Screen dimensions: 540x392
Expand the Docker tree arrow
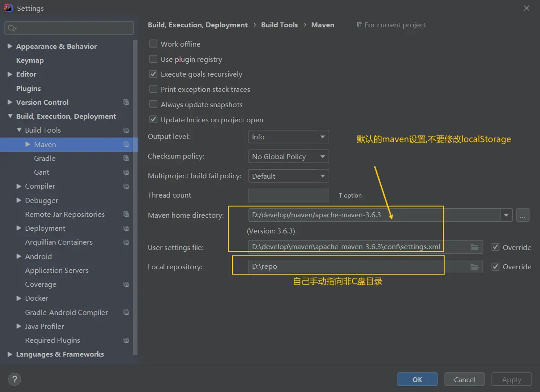[19, 298]
